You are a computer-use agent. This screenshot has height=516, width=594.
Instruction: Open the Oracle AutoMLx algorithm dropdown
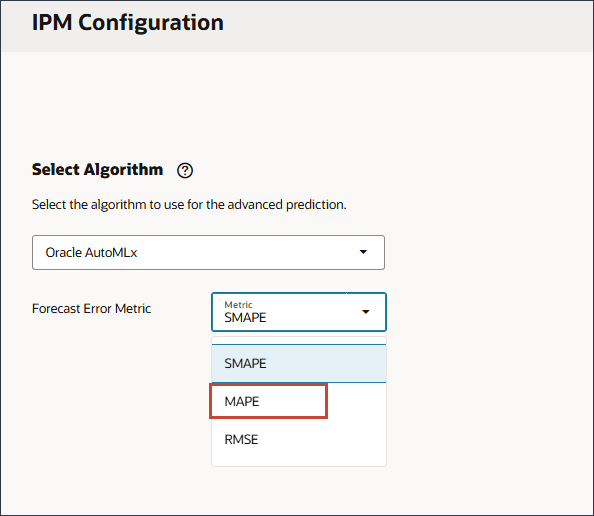click(x=208, y=252)
